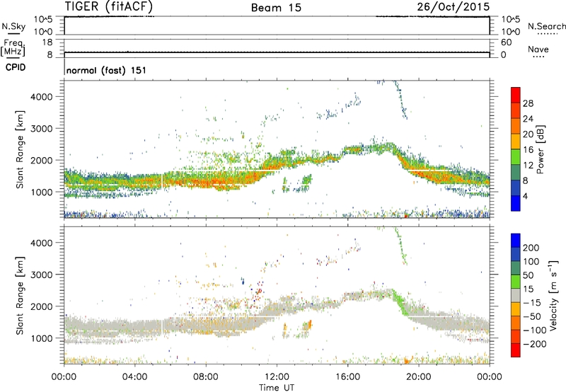Click the 'Time UT' axis title
Screen dimensions: 566x392
pyautogui.click(x=277, y=388)
